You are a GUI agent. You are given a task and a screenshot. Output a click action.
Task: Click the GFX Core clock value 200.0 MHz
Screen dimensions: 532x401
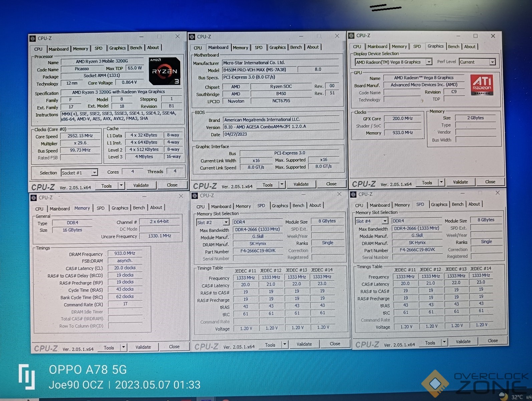(403, 118)
